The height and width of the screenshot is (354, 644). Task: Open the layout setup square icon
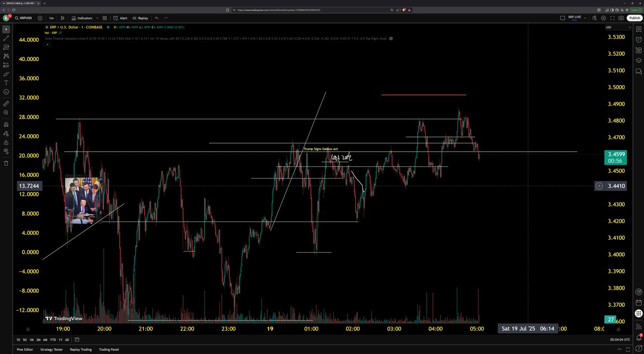(x=562, y=18)
